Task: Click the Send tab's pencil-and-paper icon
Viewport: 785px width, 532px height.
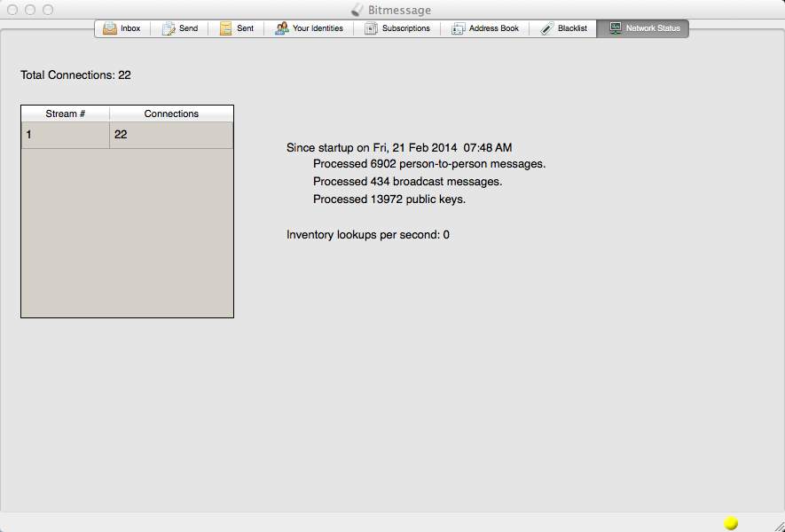Action: pyautogui.click(x=169, y=28)
